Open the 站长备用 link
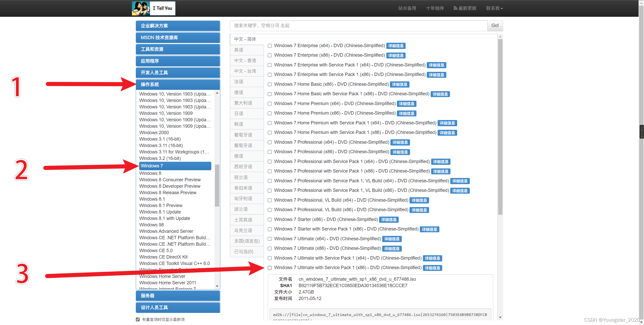The width and height of the screenshot is (644, 325). coord(407,8)
